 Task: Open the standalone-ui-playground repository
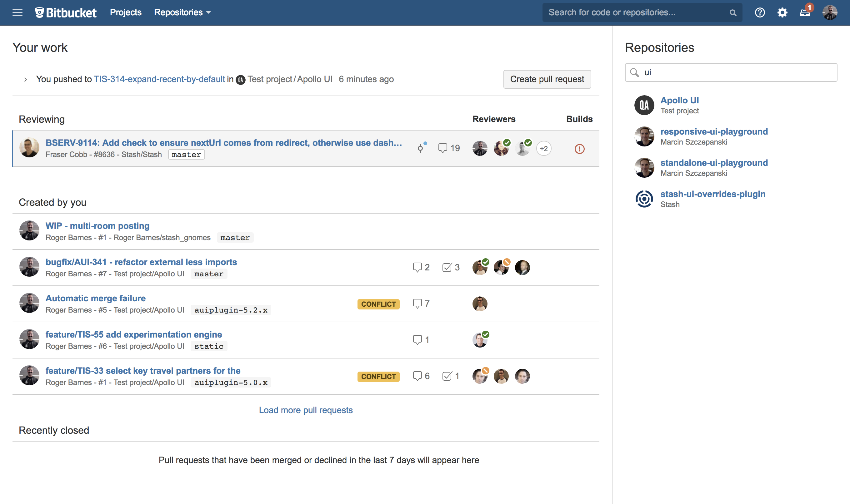point(714,163)
